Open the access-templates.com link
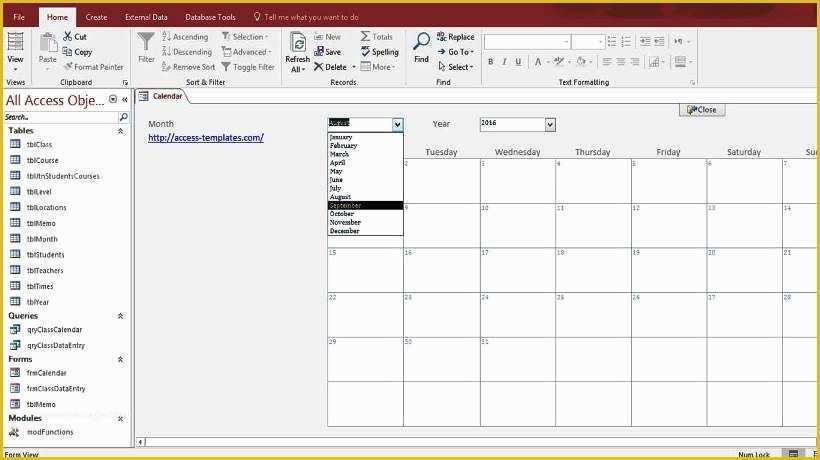 tap(206, 137)
